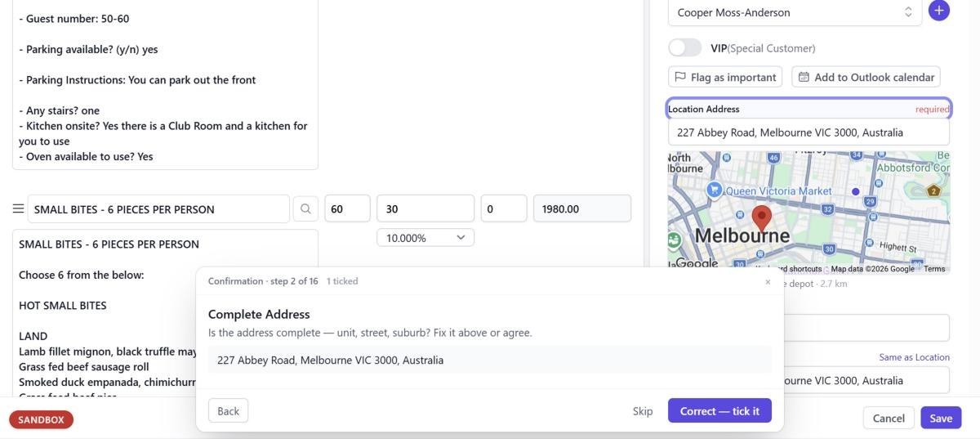Click the 'Choose 6 from the below:' text
The image size is (980, 439).
pyautogui.click(x=82, y=275)
